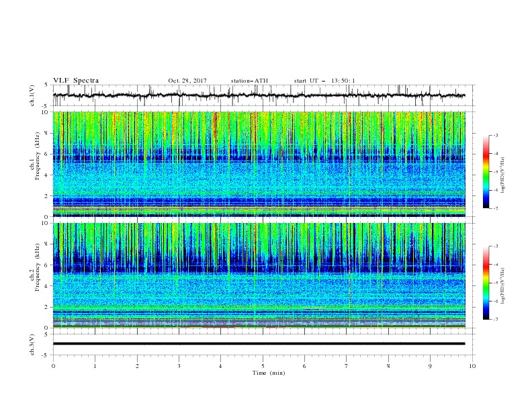Click the "-7" label on ch.2 colorbar

(495, 320)
